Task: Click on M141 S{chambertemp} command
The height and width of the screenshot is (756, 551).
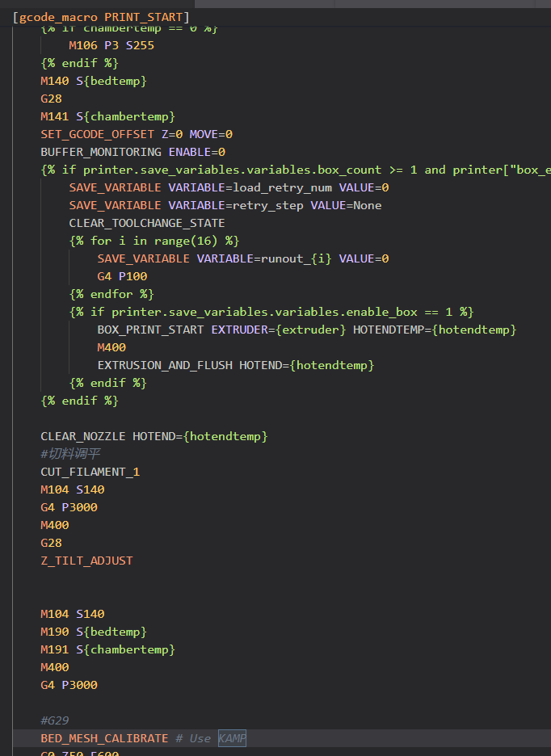Action: [107, 116]
